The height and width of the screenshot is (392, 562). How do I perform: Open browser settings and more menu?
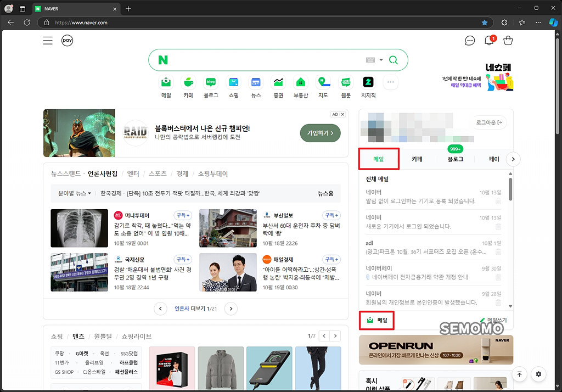click(x=538, y=23)
